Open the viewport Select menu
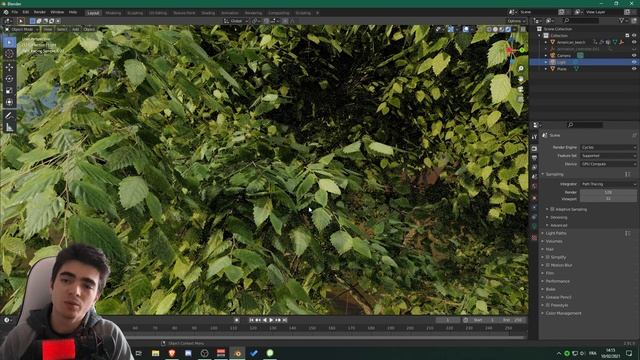Image resolution: width=640 pixels, height=360 pixels. point(62,29)
